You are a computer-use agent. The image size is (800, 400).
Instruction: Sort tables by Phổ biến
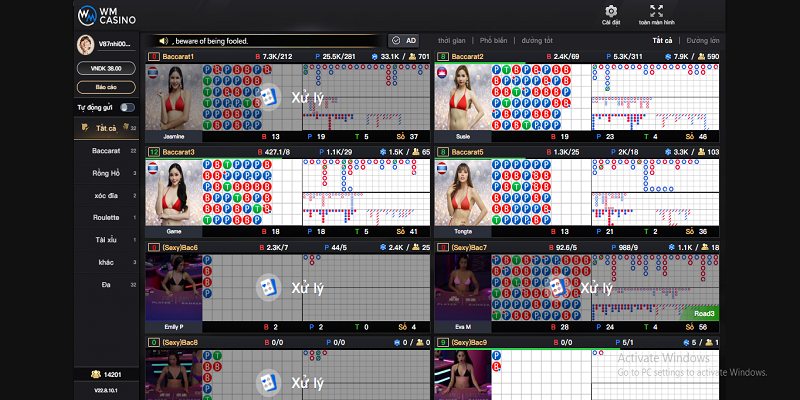[x=493, y=40]
